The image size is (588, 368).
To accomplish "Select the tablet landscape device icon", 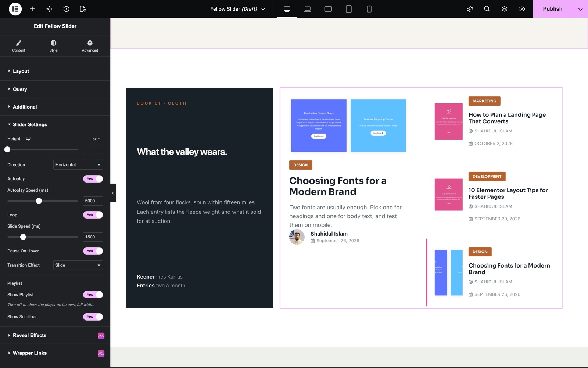I will pos(328,9).
